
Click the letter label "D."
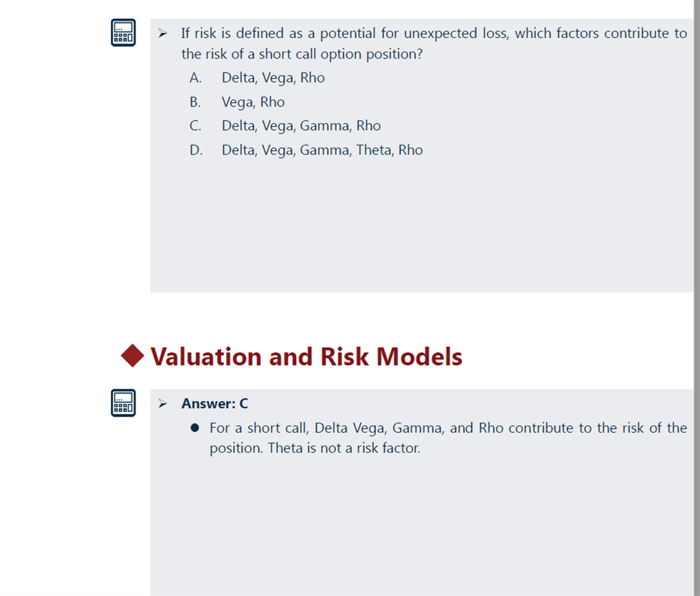[196, 150]
